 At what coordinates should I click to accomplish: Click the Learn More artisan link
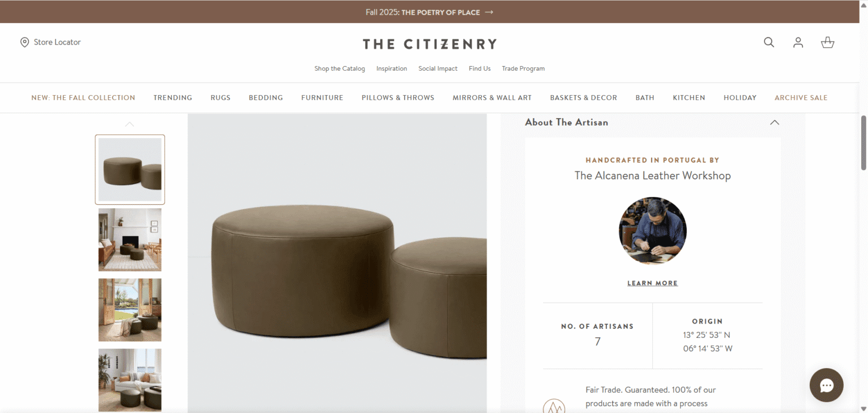click(652, 283)
